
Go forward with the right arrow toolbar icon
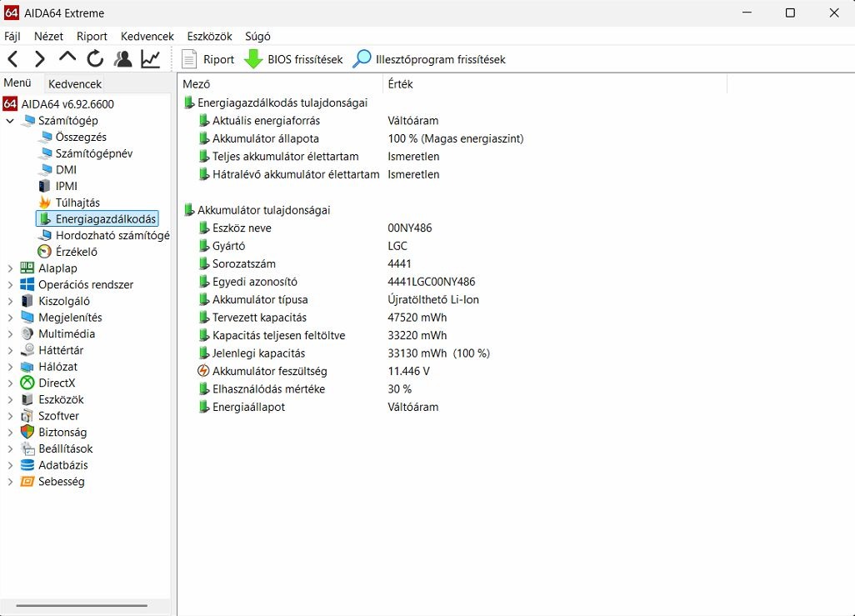click(40, 59)
